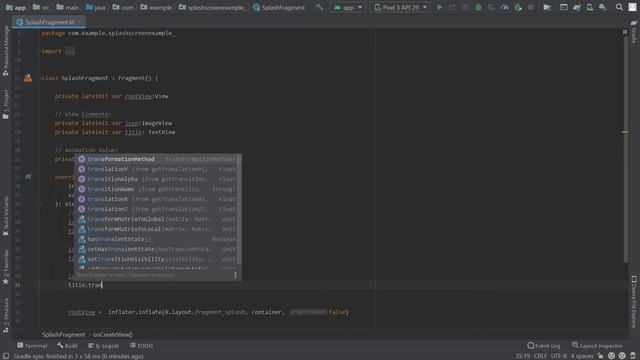Run the app with the green play icon

440,7
